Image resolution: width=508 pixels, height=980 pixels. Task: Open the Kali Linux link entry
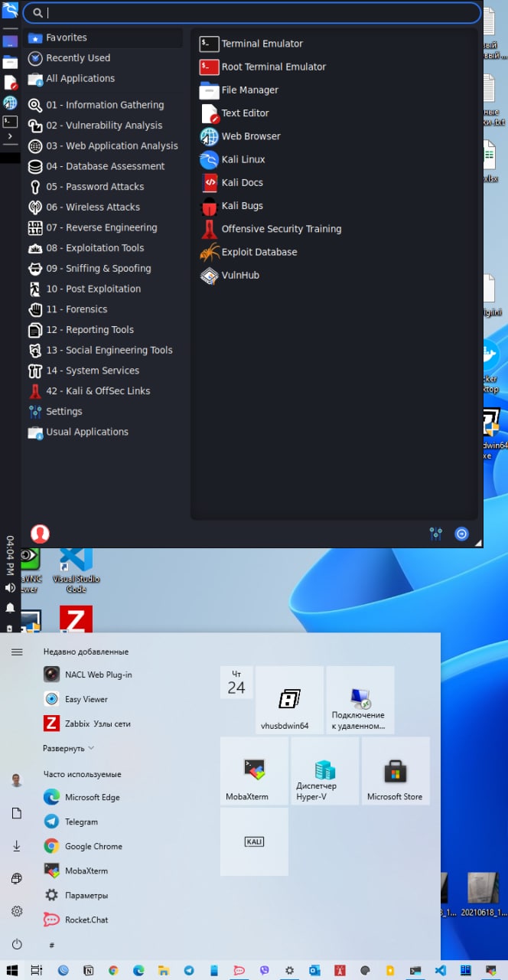click(233, 159)
